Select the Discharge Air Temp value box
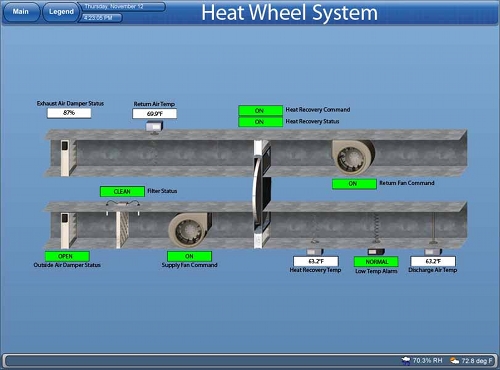The image size is (500, 370). coord(433,261)
